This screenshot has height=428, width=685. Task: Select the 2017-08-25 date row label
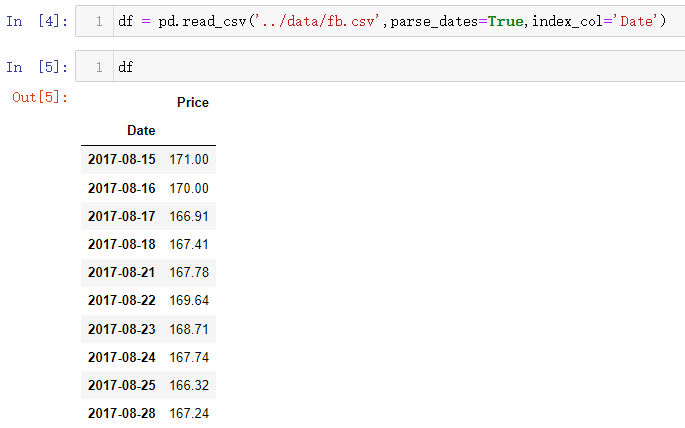121,385
